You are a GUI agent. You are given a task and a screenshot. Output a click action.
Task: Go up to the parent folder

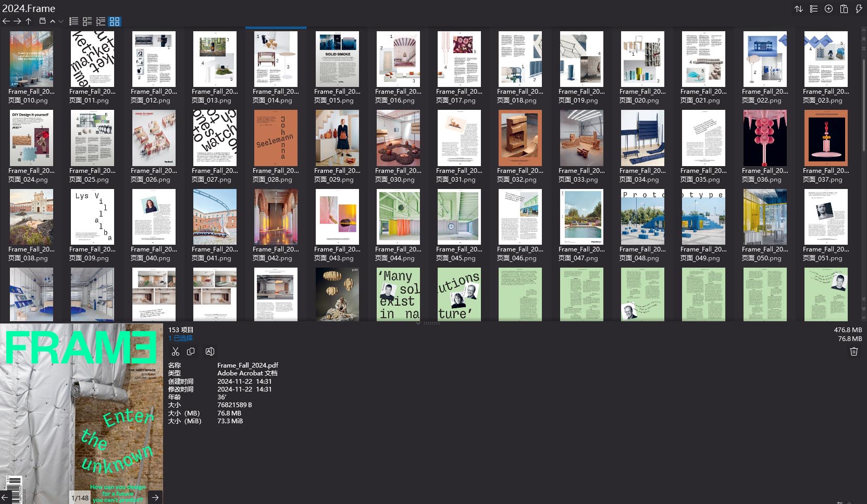pos(29,21)
